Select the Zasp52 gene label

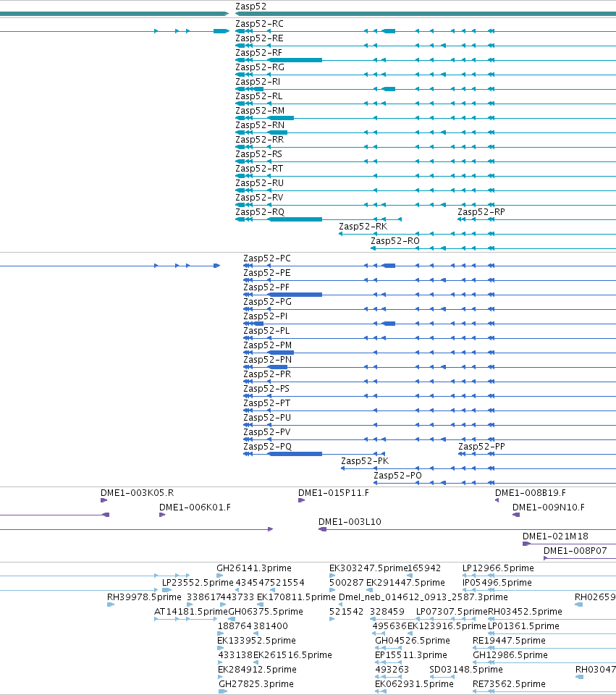coord(251,7)
